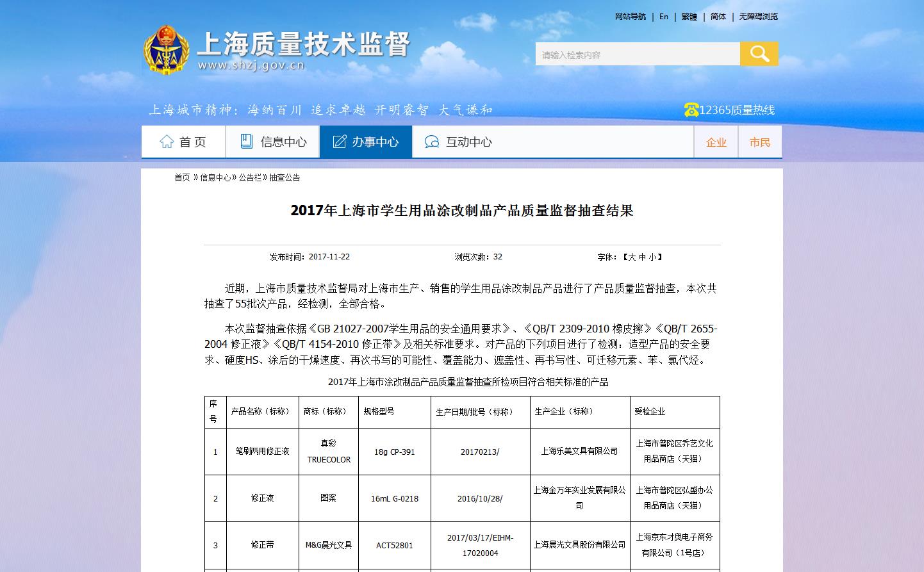
Task: Click the 图案 brand cell
Action: click(328, 498)
